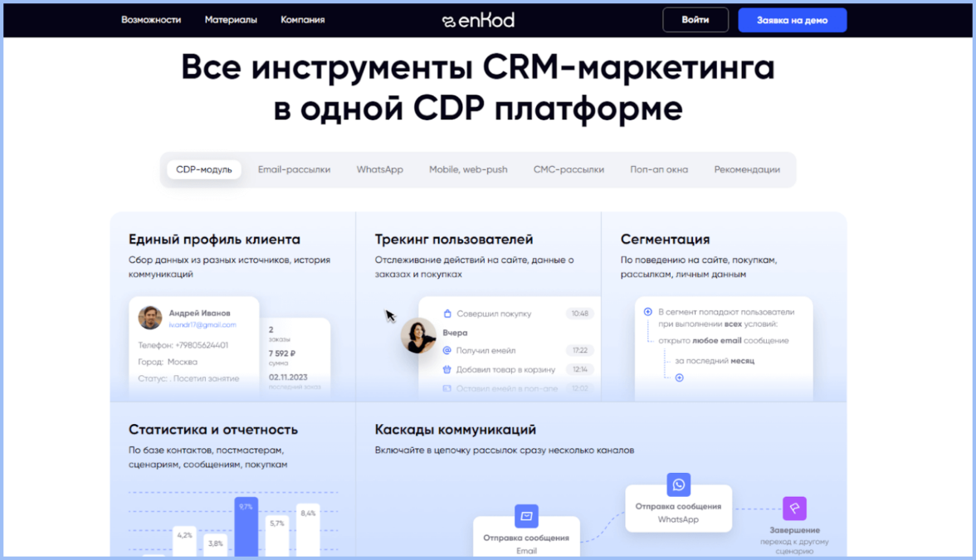Click the 17:22 time badge
The height and width of the screenshot is (560, 976).
(579, 350)
